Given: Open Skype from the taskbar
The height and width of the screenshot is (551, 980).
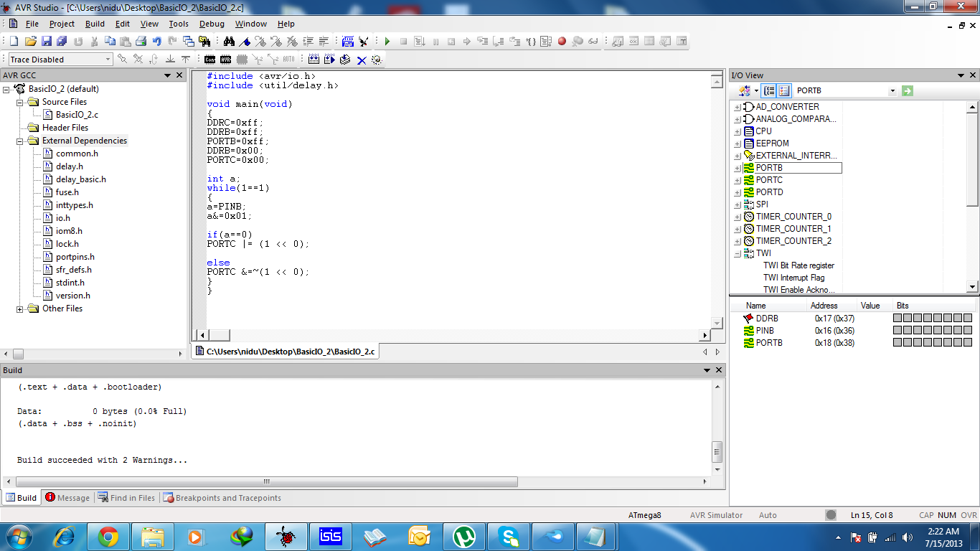Looking at the screenshot, I should pyautogui.click(x=509, y=536).
